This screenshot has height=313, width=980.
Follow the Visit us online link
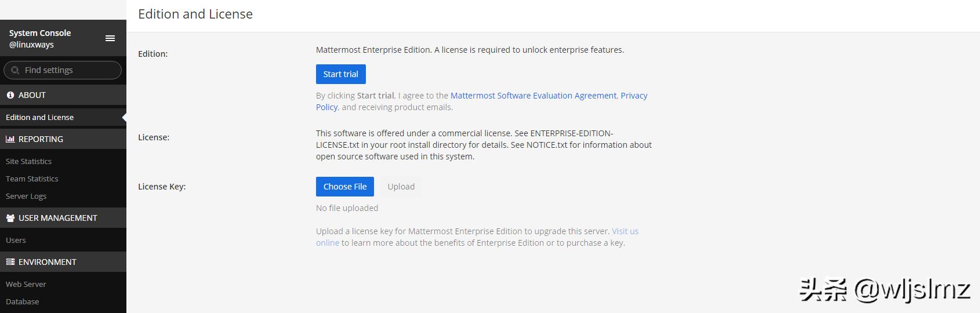(x=625, y=231)
